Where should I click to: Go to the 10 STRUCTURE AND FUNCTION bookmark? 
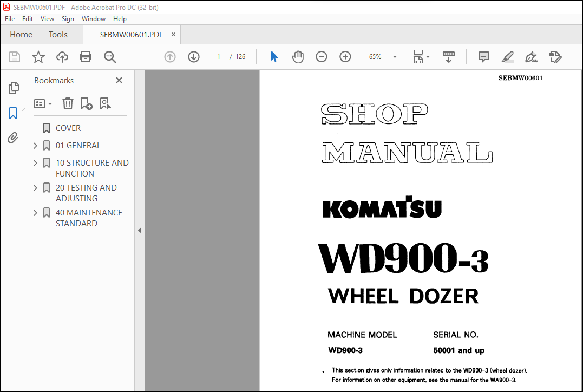click(92, 168)
